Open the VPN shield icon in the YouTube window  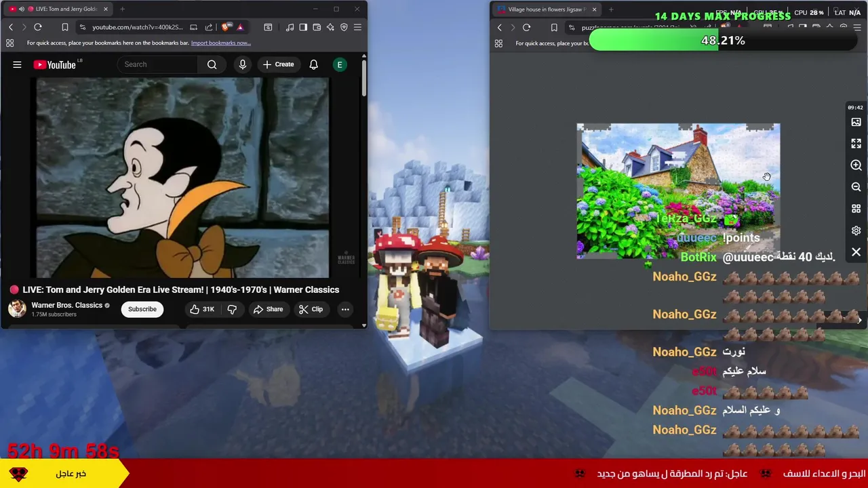tap(344, 27)
